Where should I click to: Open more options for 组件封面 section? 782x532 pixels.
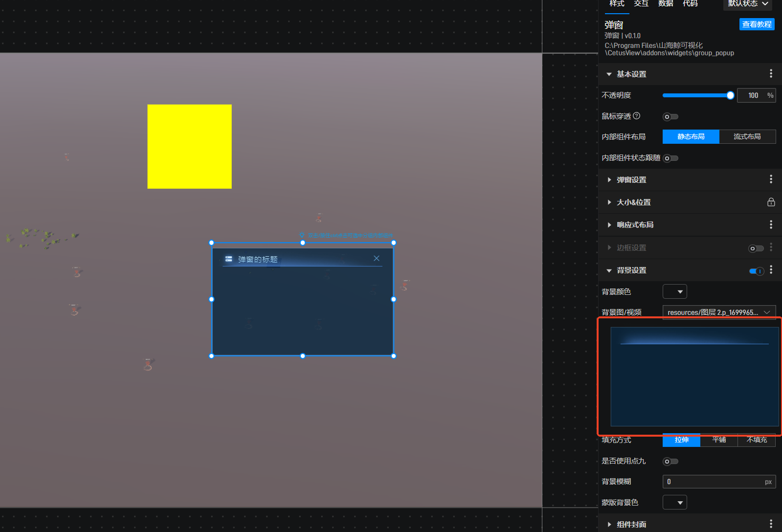771,524
